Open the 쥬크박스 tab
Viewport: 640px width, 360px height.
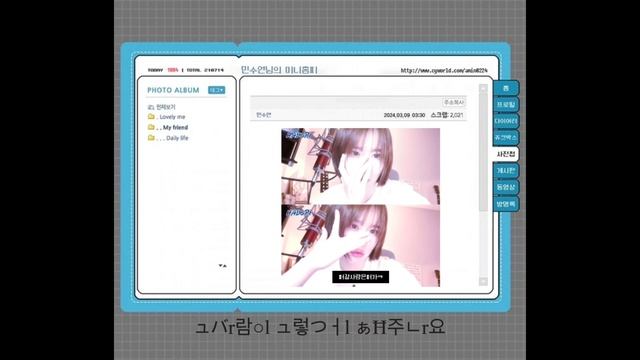(506, 138)
